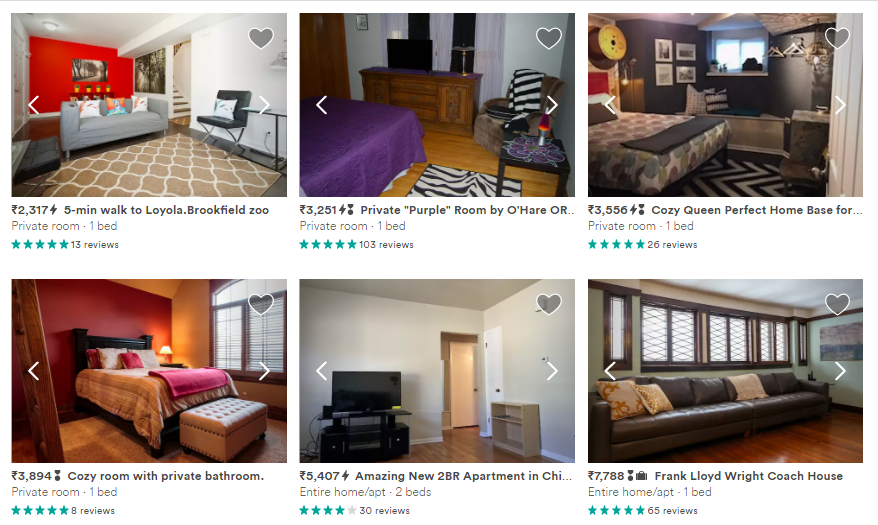Show previous photo of red bedroom listing
This screenshot has height=525, width=878.
34,371
